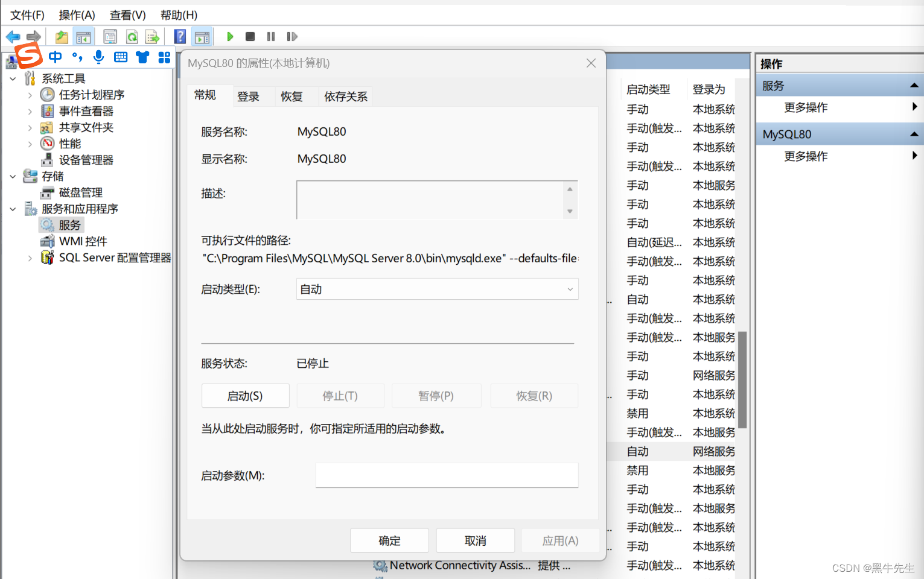The width and height of the screenshot is (924, 579).
Task: Click the 确定 button
Action: (389, 540)
